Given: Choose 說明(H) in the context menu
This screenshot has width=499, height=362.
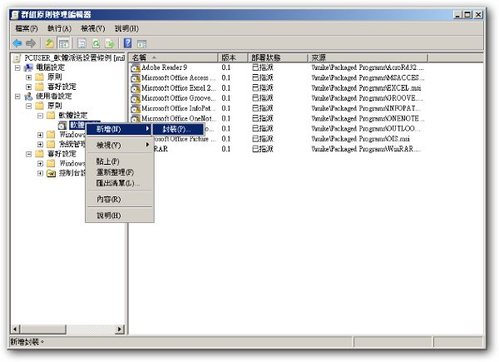Looking at the screenshot, I should [119, 215].
